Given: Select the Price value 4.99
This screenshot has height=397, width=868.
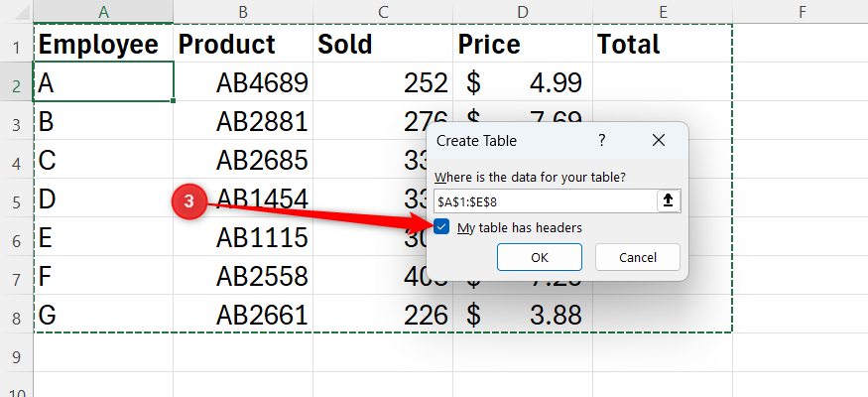Looking at the screenshot, I should (523, 82).
